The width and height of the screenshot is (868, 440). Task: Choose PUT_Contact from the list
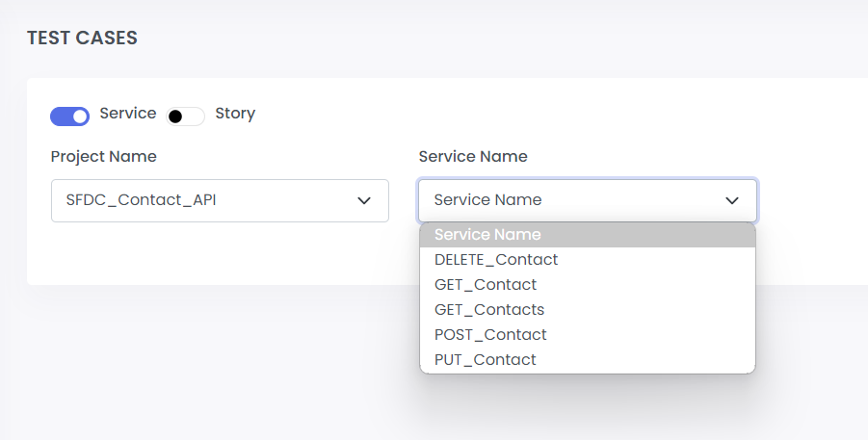pyautogui.click(x=588, y=360)
